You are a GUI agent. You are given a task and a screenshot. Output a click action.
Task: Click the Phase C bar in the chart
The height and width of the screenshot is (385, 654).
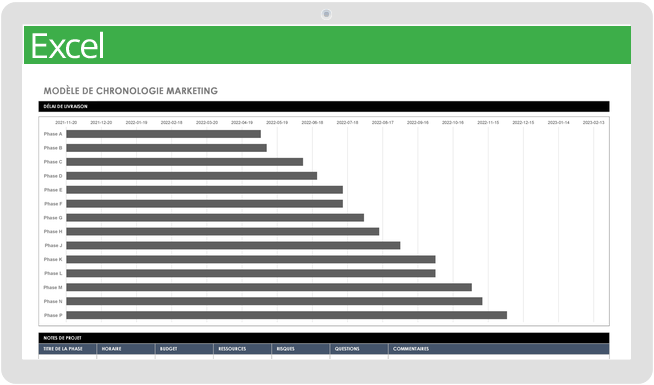click(x=185, y=162)
